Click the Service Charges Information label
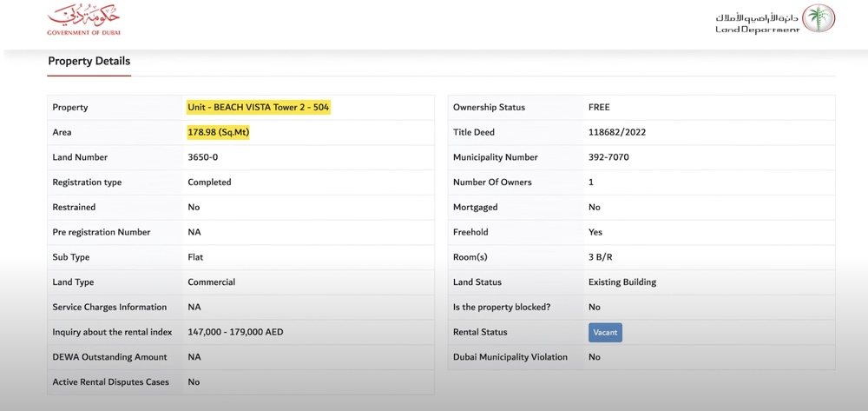 pyautogui.click(x=109, y=307)
